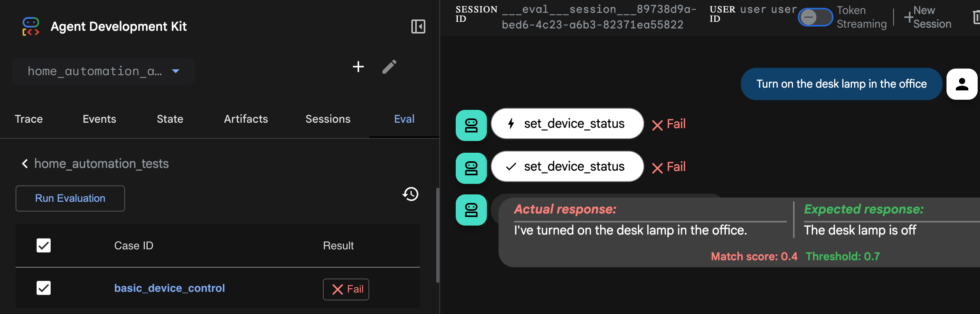
Task: Click the plus icon to create agent
Action: pyautogui.click(x=358, y=67)
